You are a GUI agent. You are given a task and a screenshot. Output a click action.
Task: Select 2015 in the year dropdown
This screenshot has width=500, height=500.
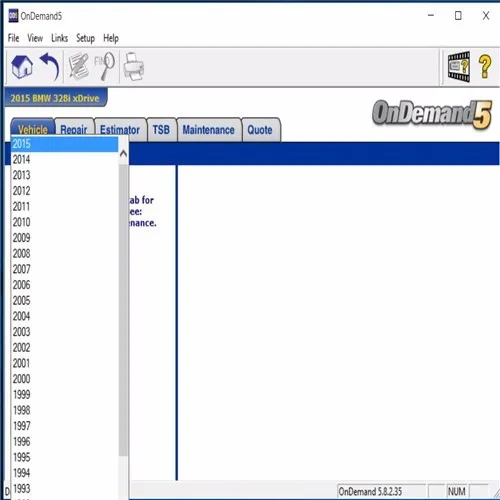tap(64, 144)
